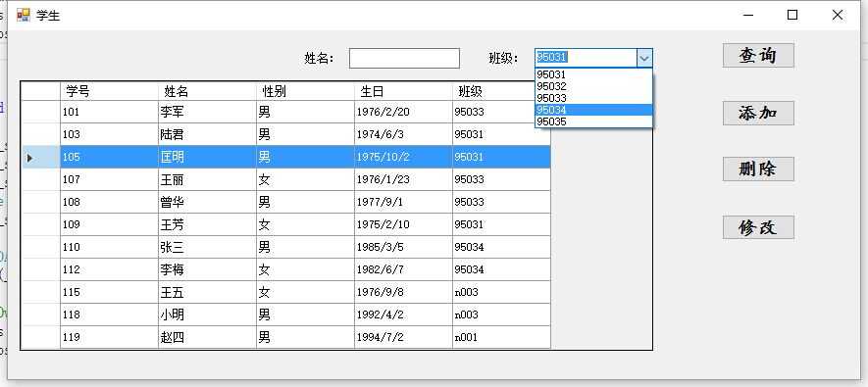
Task: Sort by the 学号 column header
Action: tap(109, 91)
